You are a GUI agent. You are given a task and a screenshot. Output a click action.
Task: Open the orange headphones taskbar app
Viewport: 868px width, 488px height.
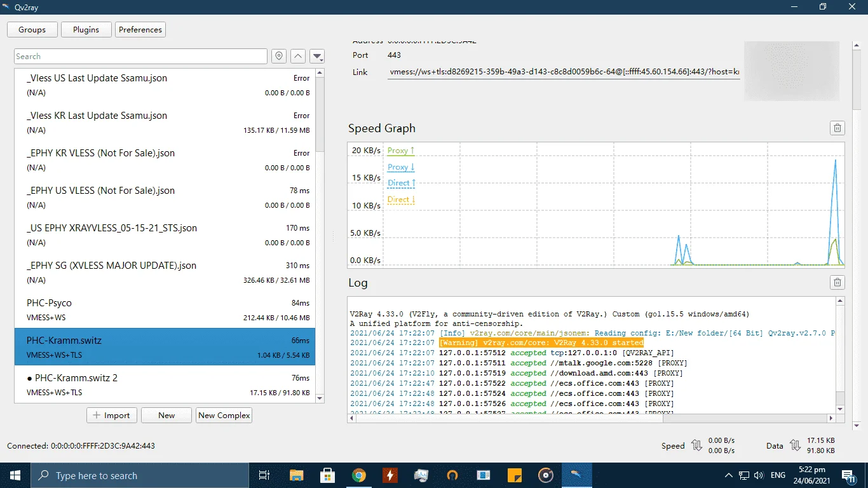pyautogui.click(x=452, y=475)
